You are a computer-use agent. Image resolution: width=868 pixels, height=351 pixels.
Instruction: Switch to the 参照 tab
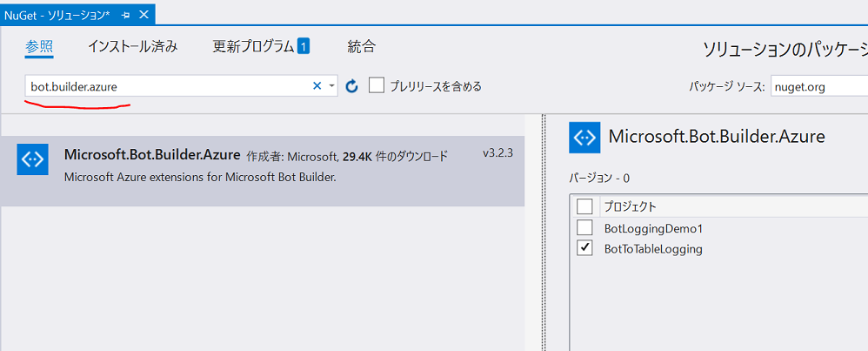[39, 46]
